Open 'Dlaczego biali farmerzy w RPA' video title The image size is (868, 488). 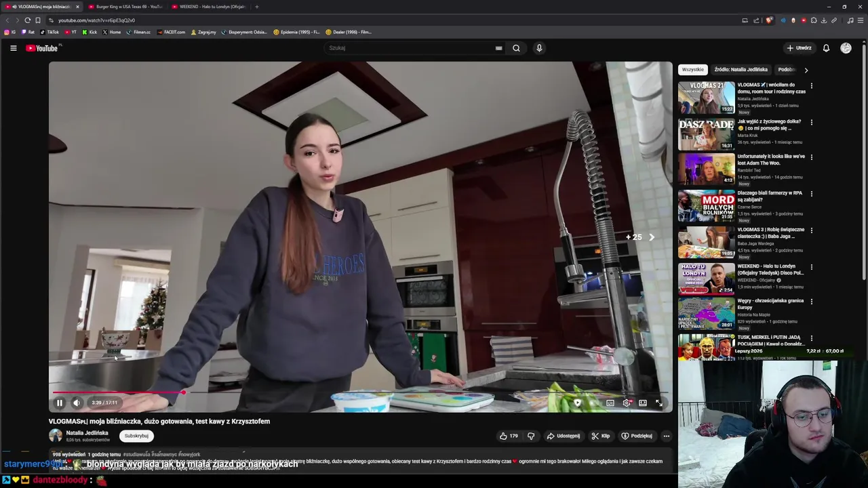coord(770,197)
